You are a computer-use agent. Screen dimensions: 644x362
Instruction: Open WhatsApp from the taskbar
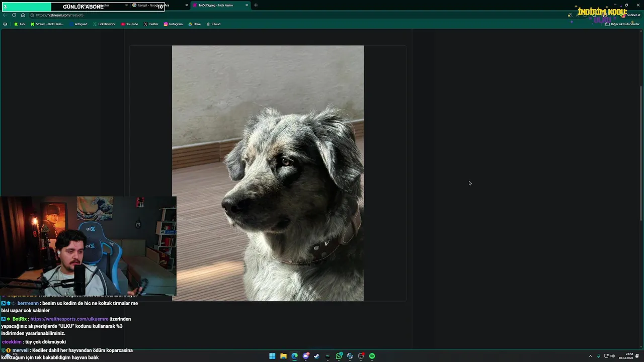click(x=339, y=356)
